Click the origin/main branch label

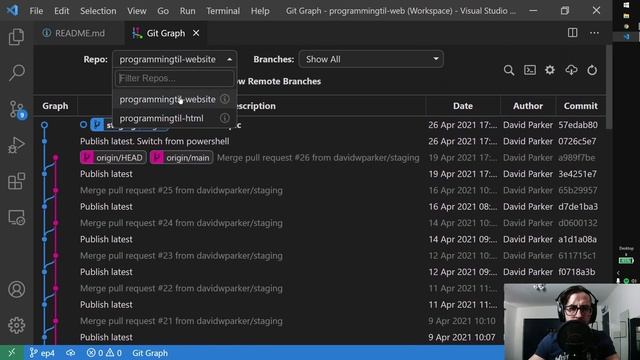tap(181, 158)
